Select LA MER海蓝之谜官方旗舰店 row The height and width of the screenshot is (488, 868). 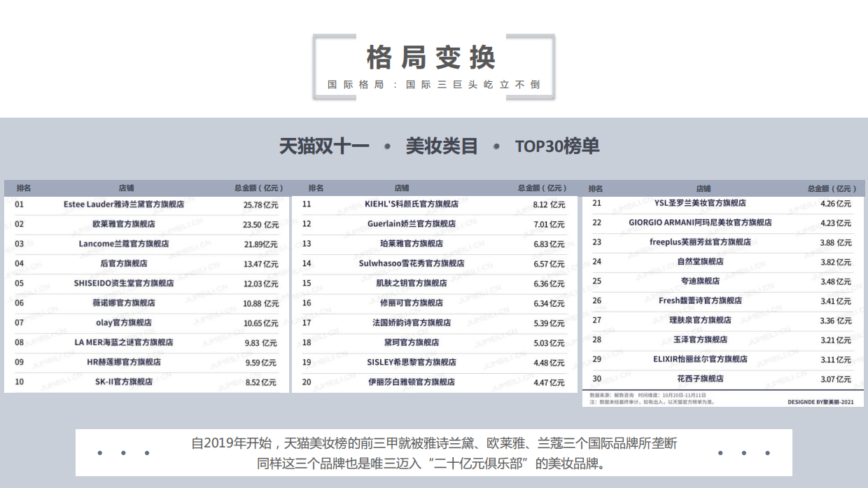(147, 342)
